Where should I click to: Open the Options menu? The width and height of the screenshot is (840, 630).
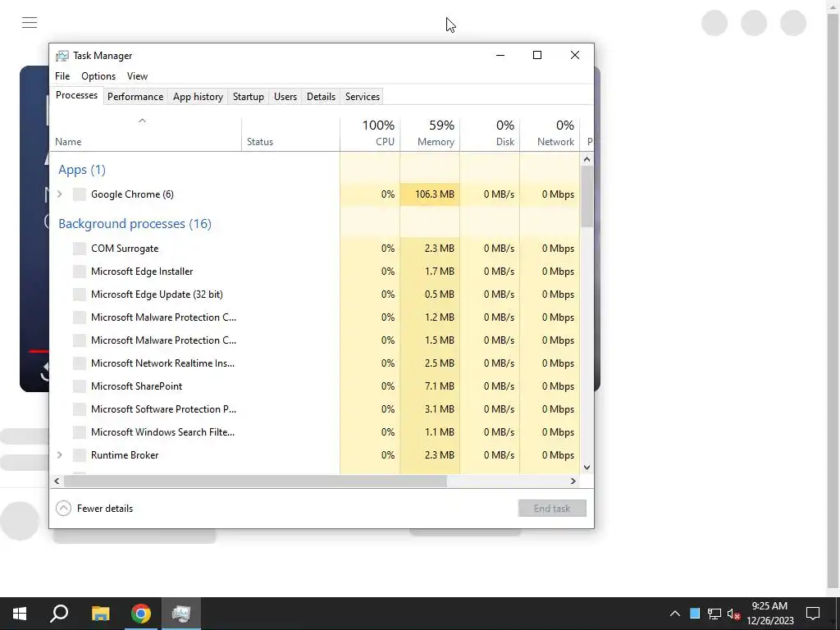pyautogui.click(x=98, y=76)
